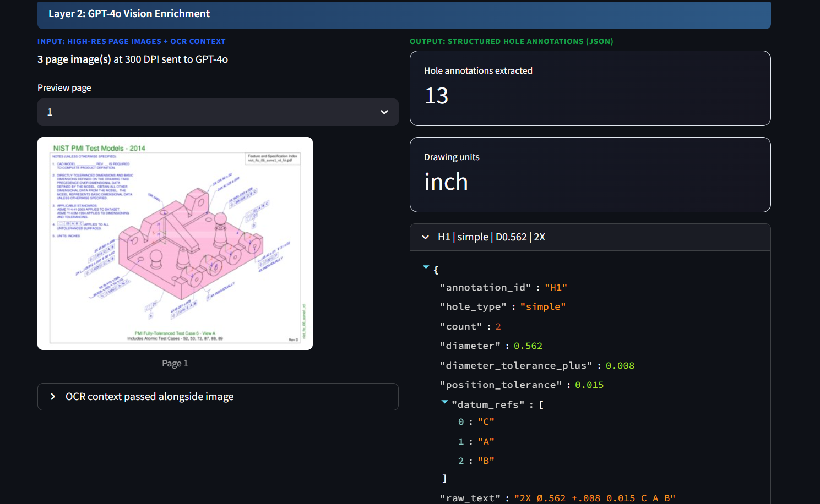
Task: Open the Preview page dropdown chevron
Action: 384,112
